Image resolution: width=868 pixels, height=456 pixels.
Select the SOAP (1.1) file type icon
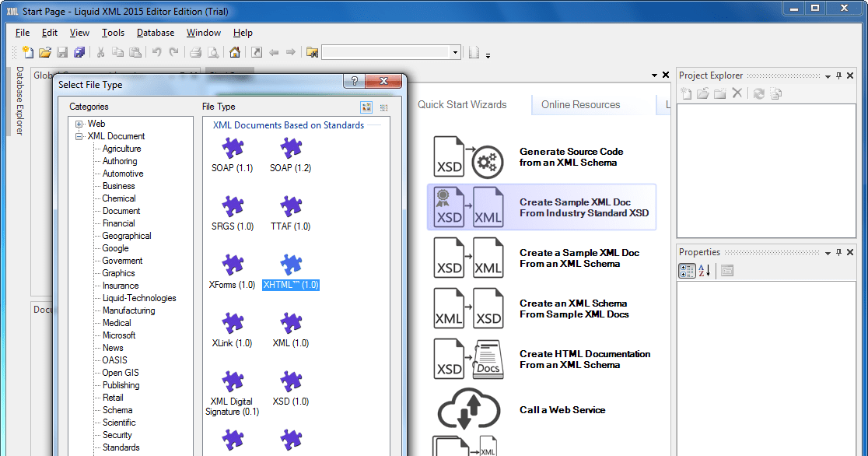point(231,148)
